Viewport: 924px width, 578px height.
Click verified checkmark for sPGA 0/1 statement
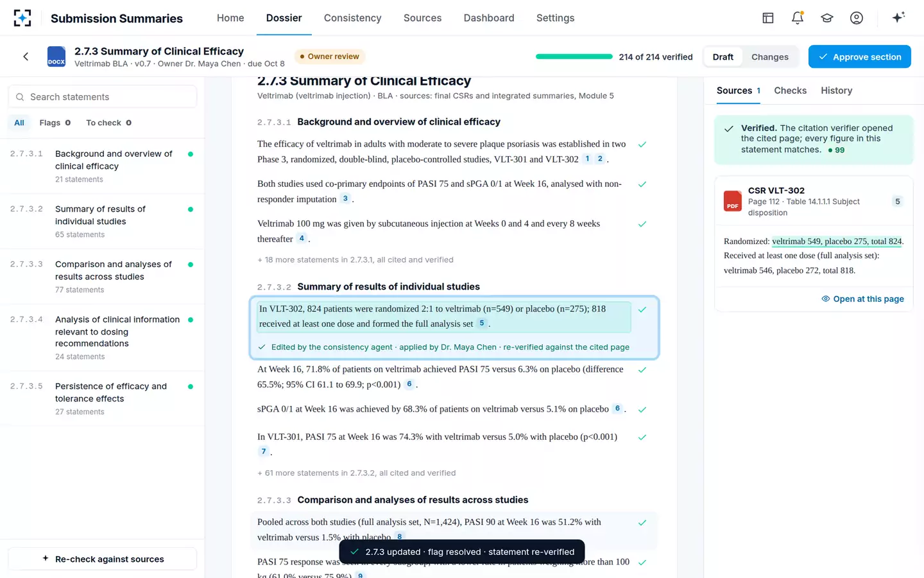(642, 410)
